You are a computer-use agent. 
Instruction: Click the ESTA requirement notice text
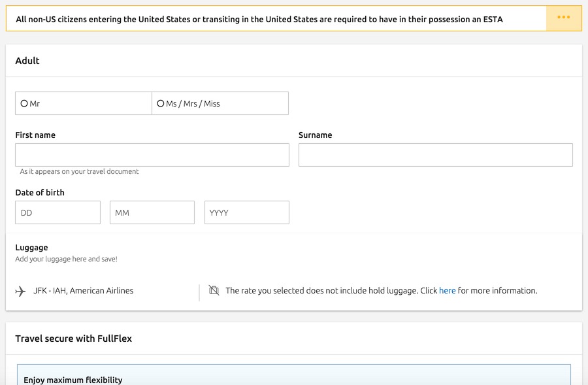pos(259,19)
